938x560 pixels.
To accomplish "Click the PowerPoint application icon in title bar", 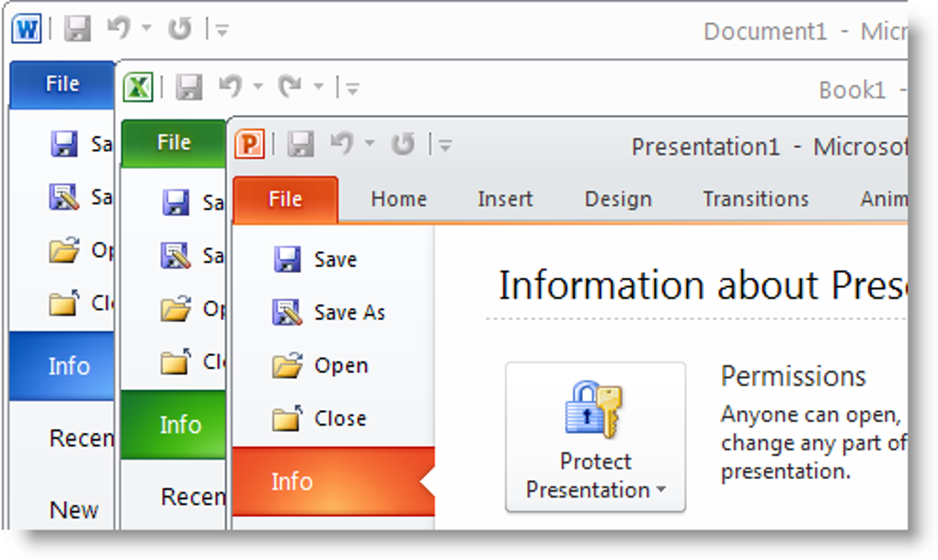I will pos(250,144).
